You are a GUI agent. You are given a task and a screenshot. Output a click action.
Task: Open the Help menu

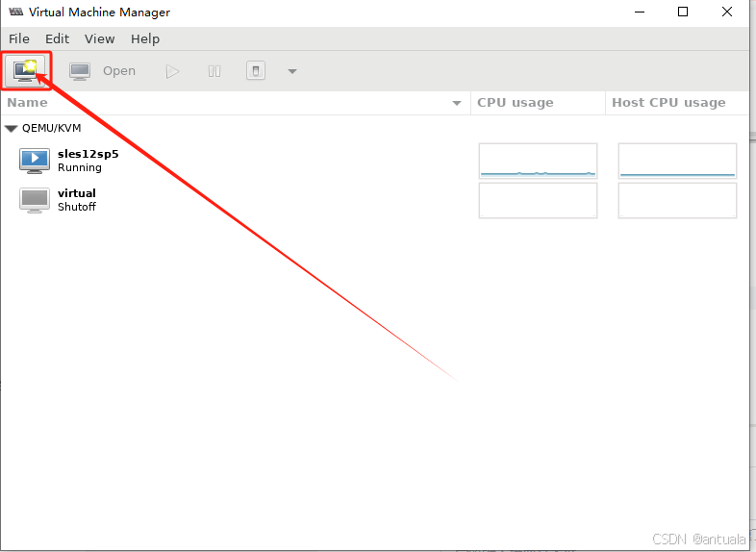tap(145, 39)
